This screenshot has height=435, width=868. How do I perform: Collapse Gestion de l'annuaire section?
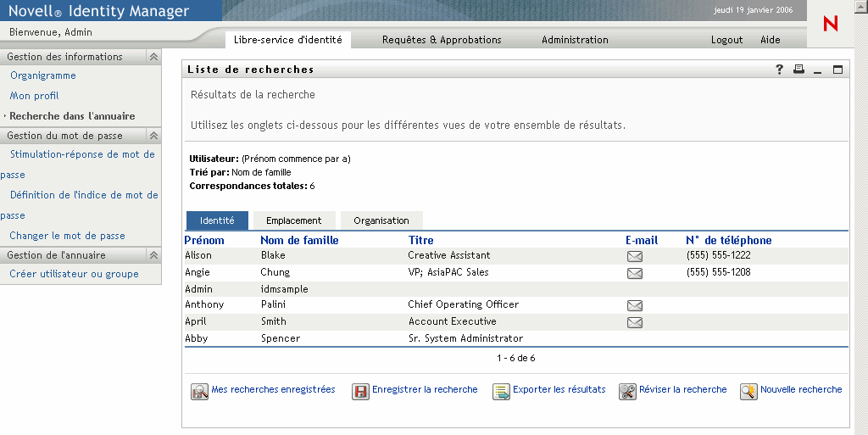tap(154, 255)
